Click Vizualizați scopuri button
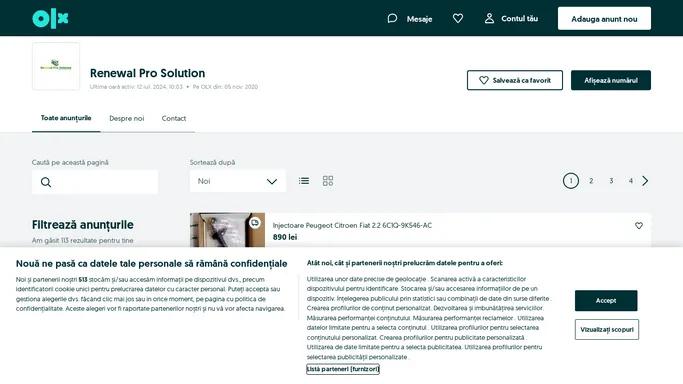683x384 pixels. [x=607, y=330]
